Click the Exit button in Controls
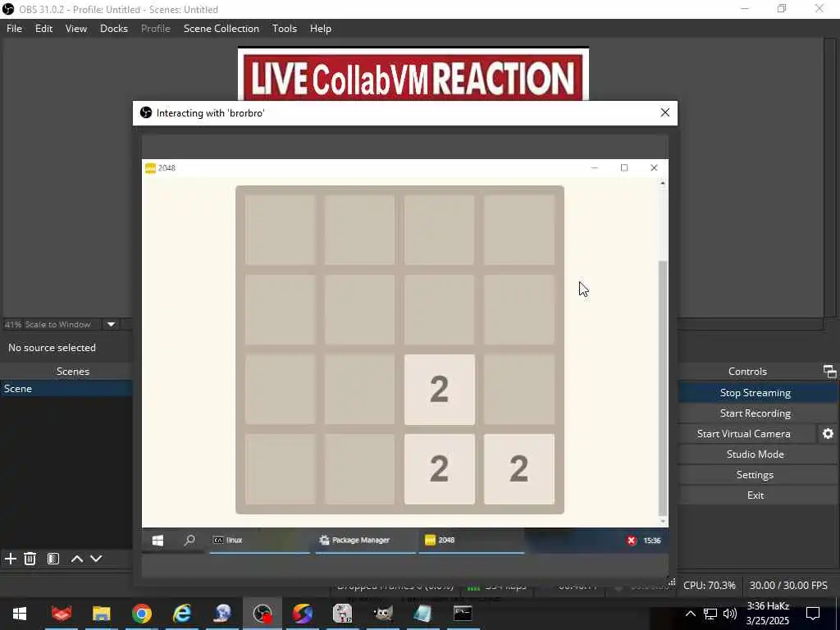840x630 pixels. pyautogui.click(x=755, y=495)
